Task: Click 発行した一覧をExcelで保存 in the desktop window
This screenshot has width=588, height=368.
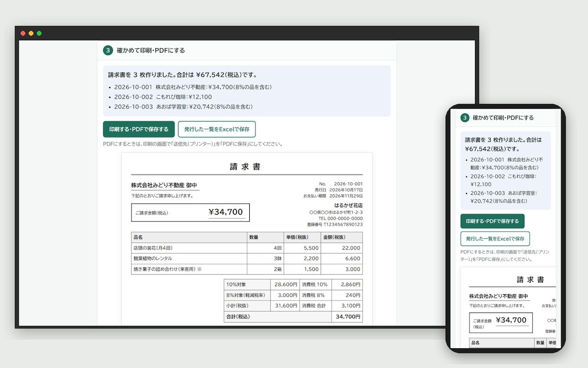Action: [x=217, y=129]
